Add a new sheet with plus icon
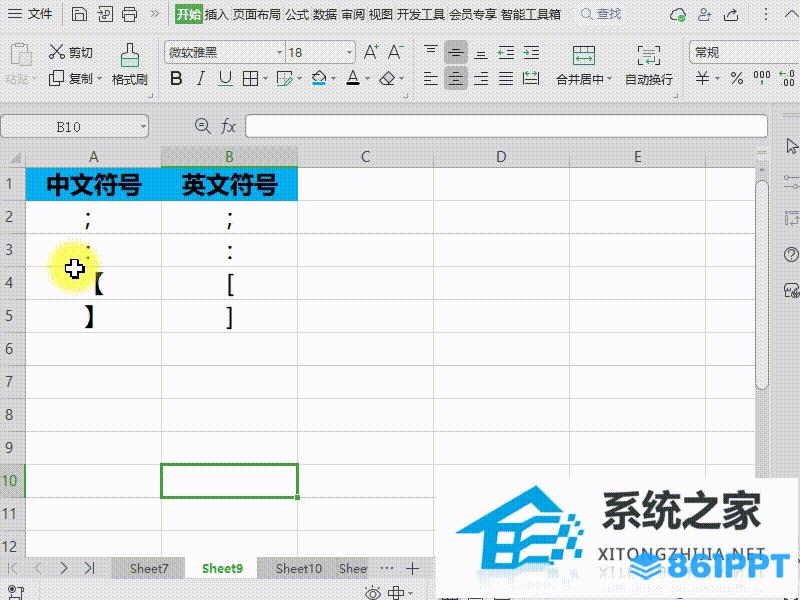This screenshot has height=600, width=800. coord(412,568)
